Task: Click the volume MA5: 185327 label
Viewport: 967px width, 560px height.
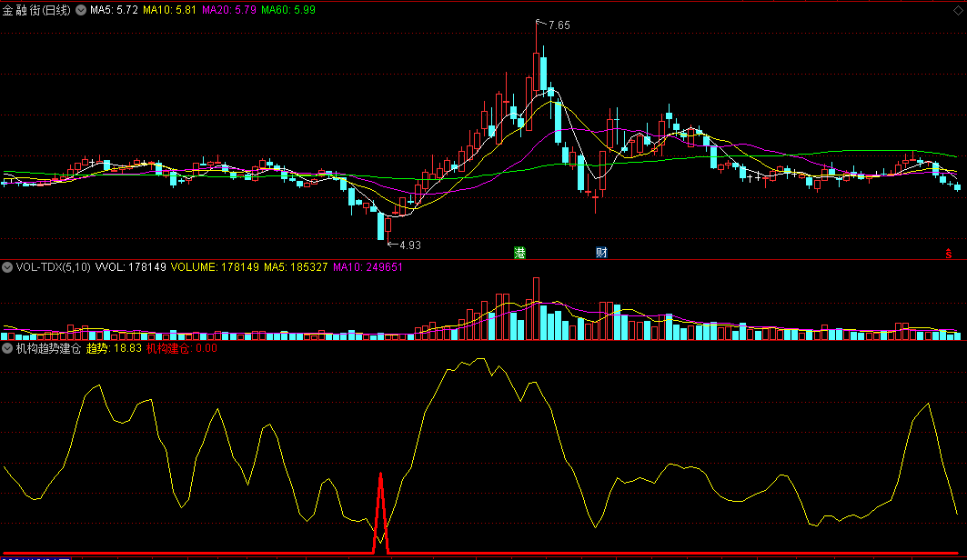Action: pyautogui.click(x=296, y=266)
